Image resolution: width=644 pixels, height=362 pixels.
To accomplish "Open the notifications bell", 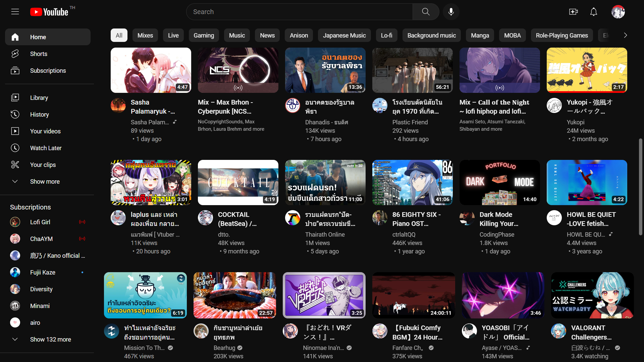I will (x=593, y=12).
